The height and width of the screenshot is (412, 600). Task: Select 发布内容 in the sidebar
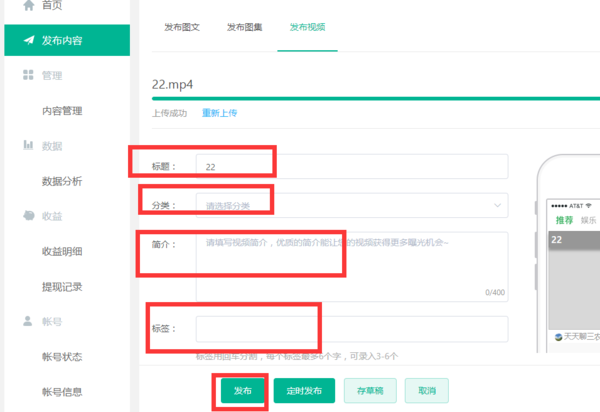click(x=67, y=40)
